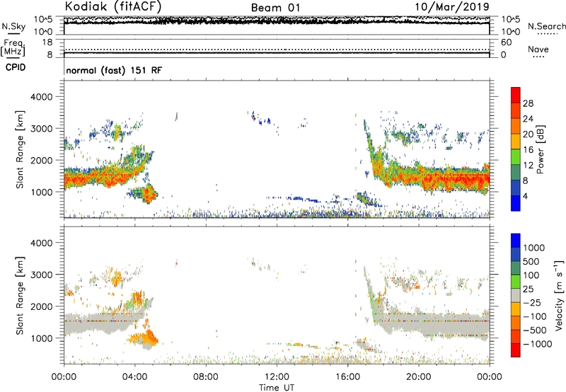
Task: Click the dotted Nave line in frequency panel
Action: [x=277, y=50]
